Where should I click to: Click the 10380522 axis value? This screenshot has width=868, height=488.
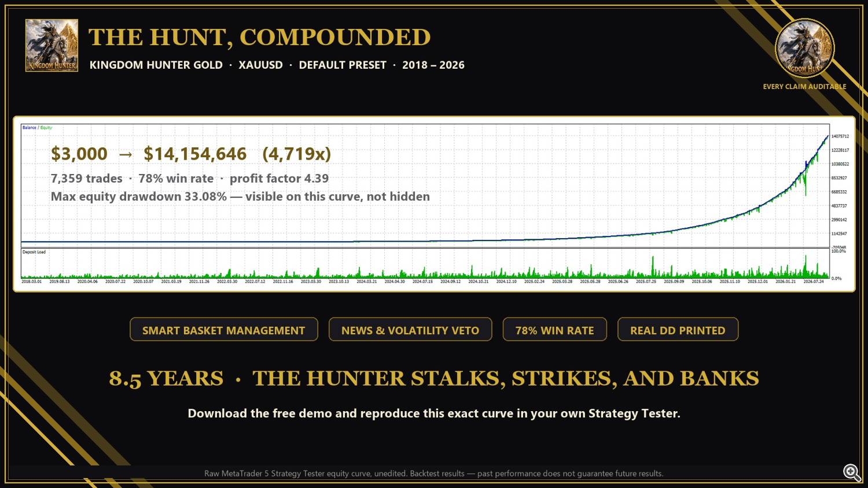pyautogui.click(x=840, y=164)
